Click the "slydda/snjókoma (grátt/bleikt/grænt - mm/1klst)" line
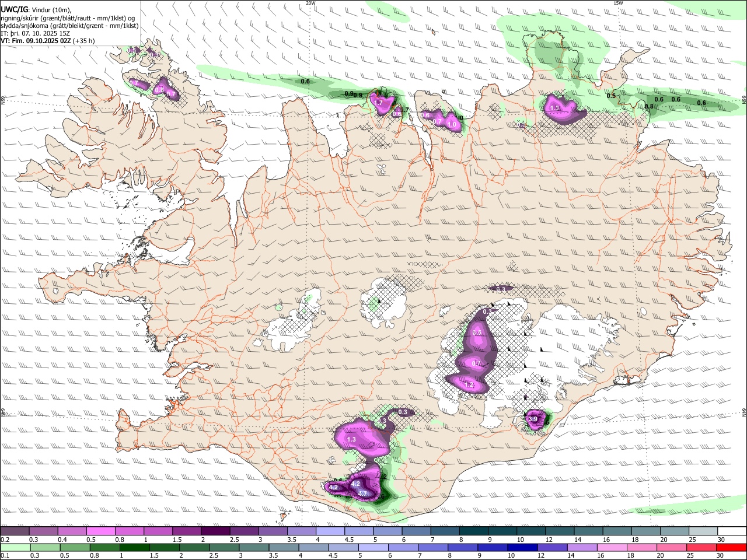Image resolution: width=747 pixels, height=560 pixels. click(x=69, y=26)
